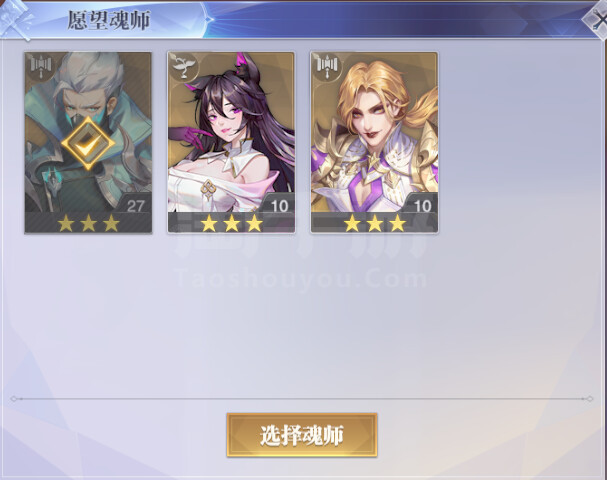Click the 选择魂师 button
Viewport: 607px width, 480px height.
point(302,435)
